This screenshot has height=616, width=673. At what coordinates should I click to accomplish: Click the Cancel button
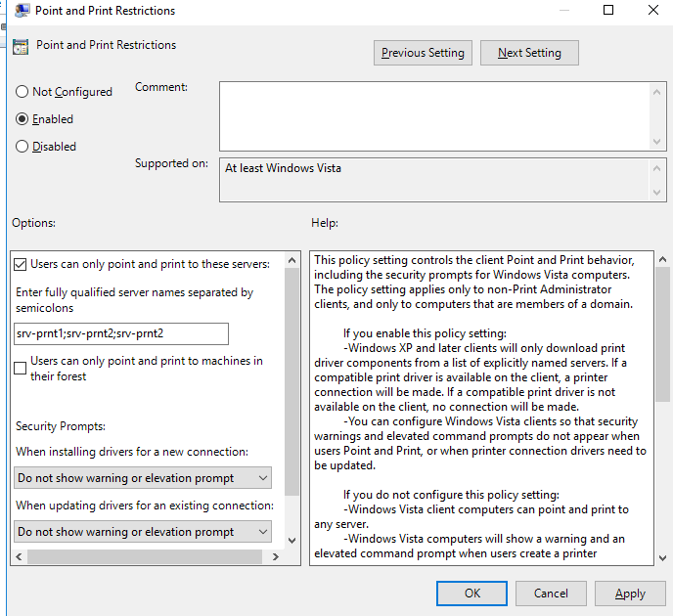551,594
